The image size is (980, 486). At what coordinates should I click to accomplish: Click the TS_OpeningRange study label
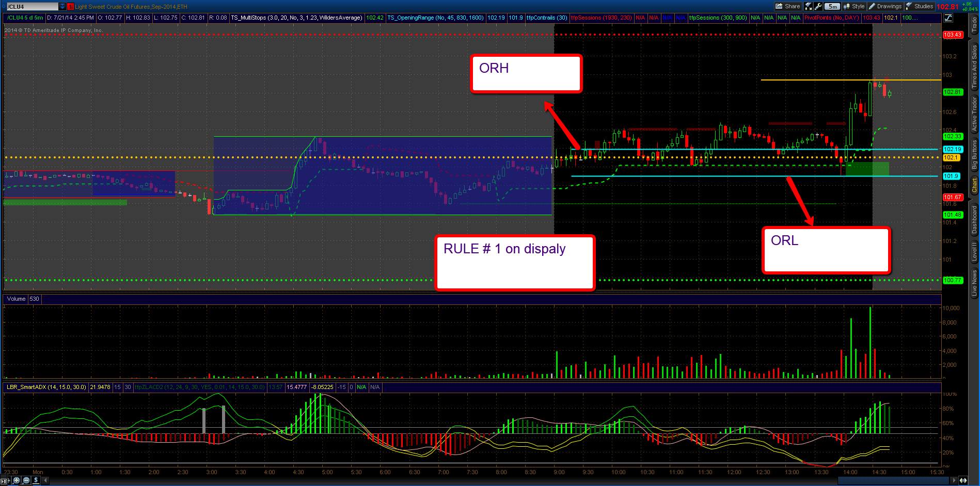[435, 18]
